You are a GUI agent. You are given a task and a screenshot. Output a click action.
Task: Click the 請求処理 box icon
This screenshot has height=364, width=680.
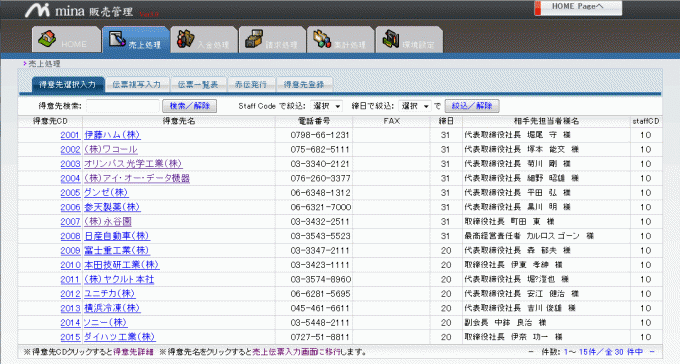click(254, 39)
